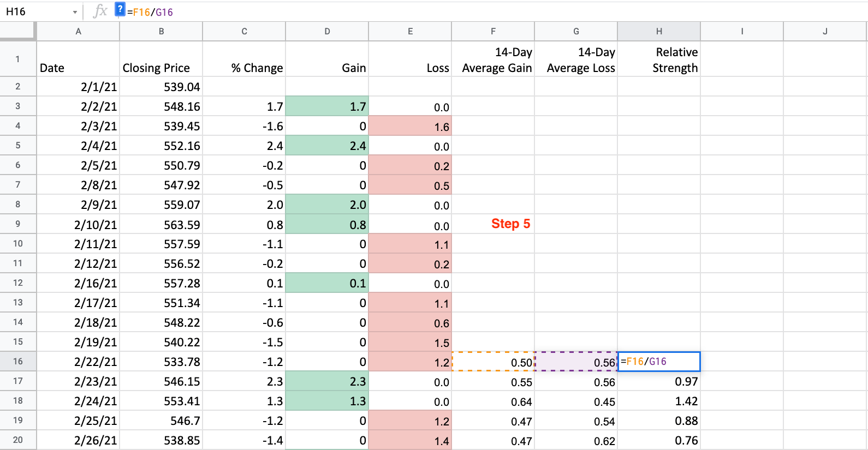Click the Relative Strength header cell
Image resolution: width=868 pixels, height=450 pixels.
coord(659,59)
